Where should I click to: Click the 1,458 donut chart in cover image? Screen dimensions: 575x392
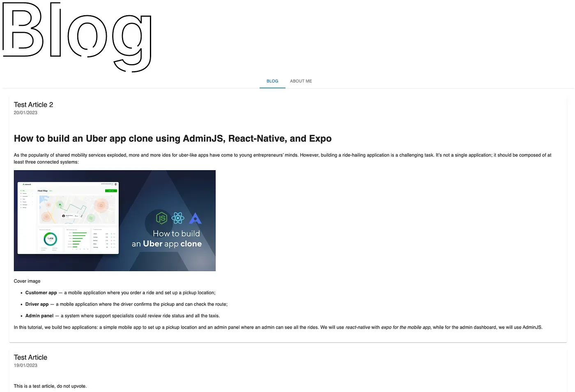pos(50,239)
